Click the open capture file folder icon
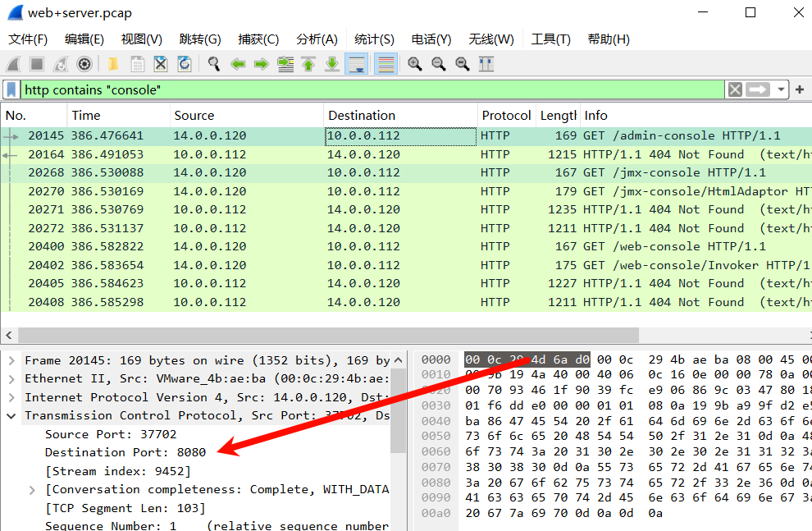The image size is (812, 531). (x=112, y=64)
